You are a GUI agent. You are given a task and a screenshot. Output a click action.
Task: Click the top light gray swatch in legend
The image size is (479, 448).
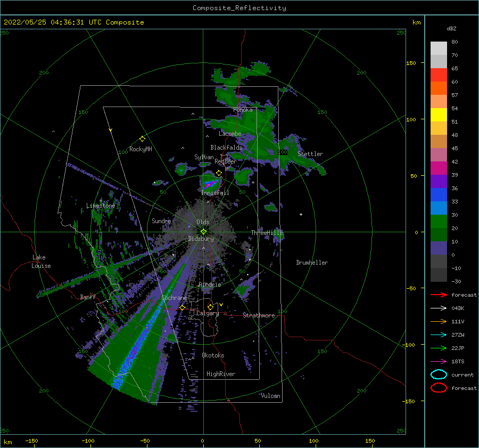click(439, 48)
